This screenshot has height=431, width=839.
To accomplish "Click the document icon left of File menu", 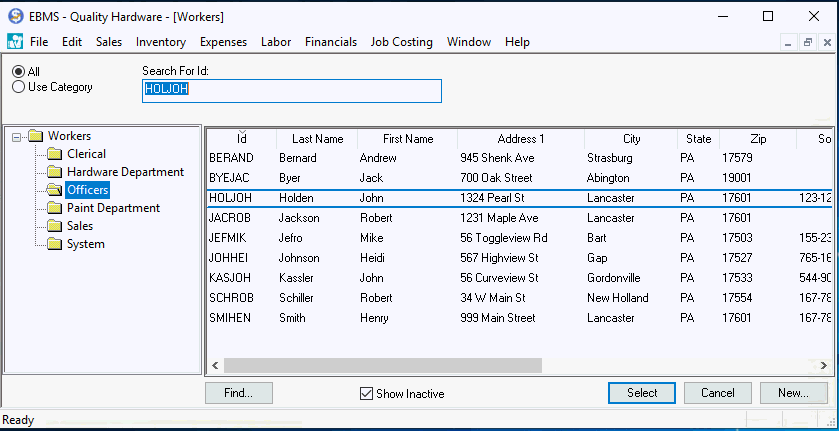I will tap(15, 42).
